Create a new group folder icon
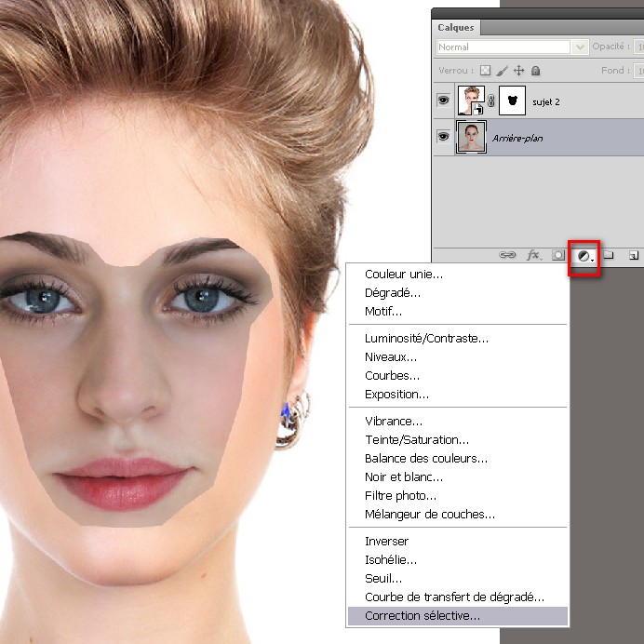 tap(609, 255)
